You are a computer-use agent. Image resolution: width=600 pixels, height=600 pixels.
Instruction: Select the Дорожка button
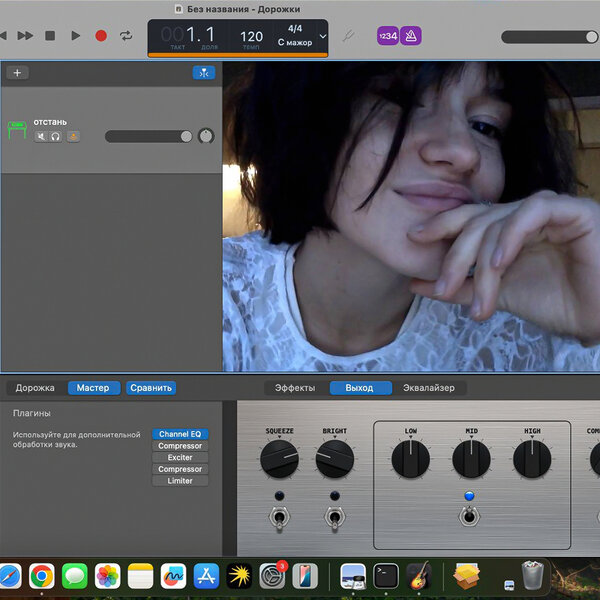click(x=35, y=388)
